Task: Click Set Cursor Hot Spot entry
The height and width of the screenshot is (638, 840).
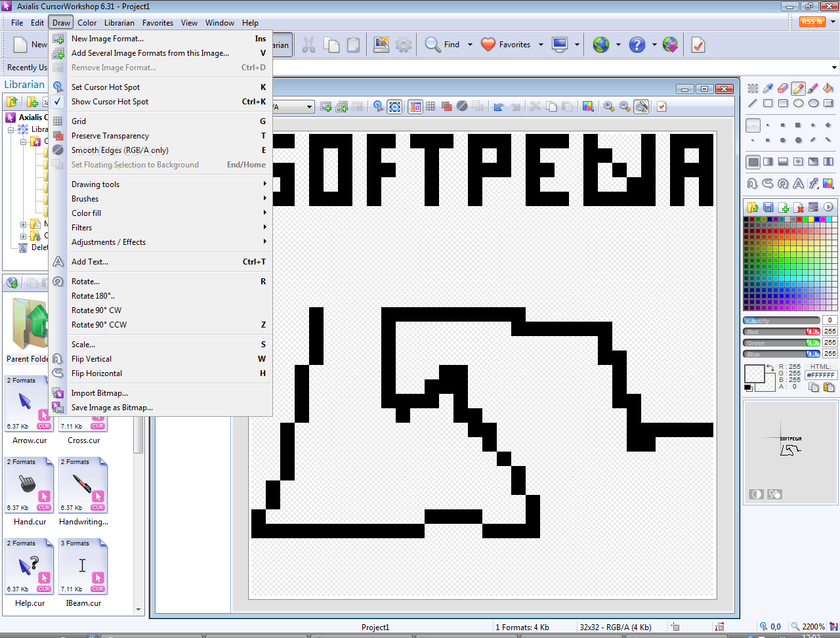Action: click(160, 87)
